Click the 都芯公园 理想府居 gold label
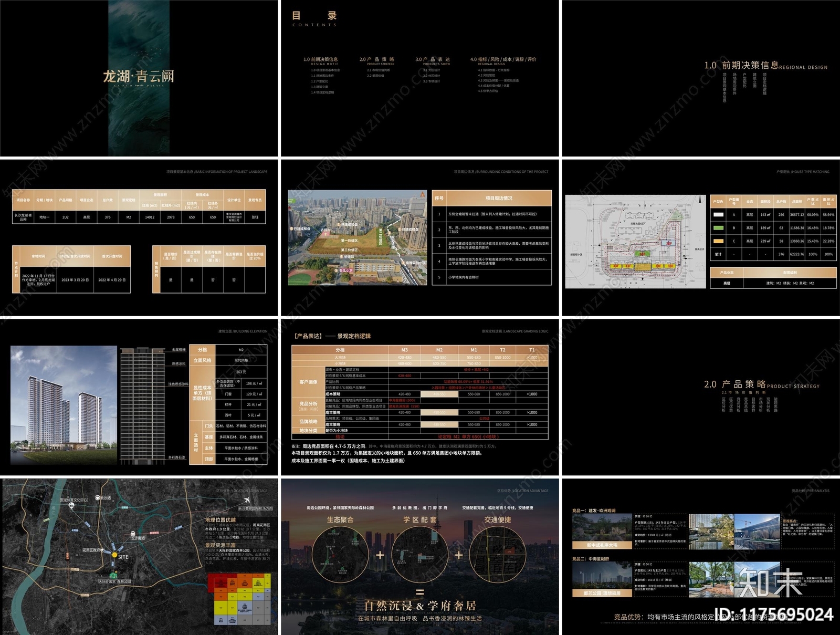This screenshot has height=635, width=840. tap(602, 593)
